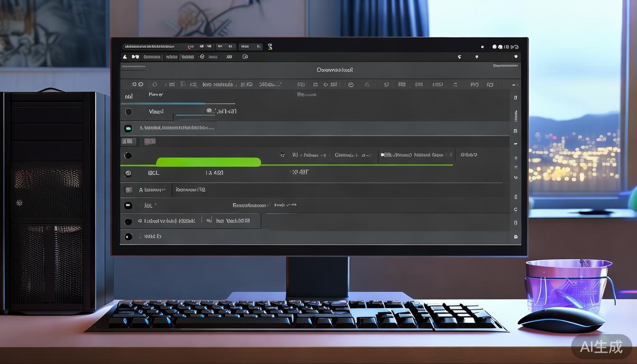637x364 pixels.
Task: Toggle the round radio button left of the green bar
Action: click(128, 155)
